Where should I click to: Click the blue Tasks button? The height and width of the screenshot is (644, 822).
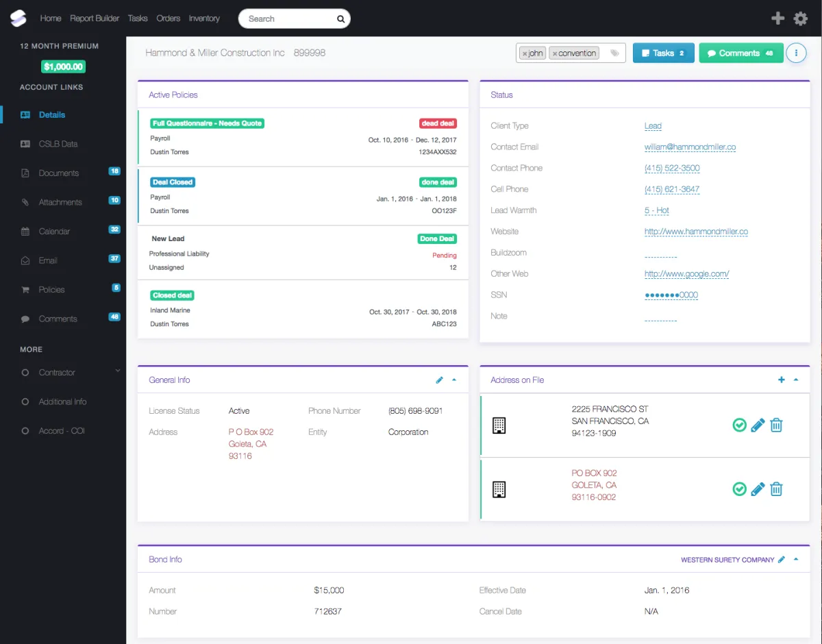(x=663, y=53)
